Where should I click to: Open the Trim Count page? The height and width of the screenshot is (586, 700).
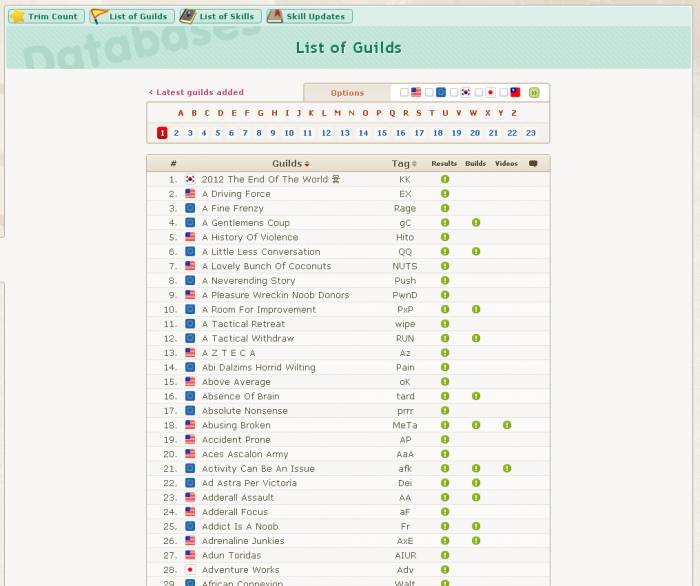pyautogui.click(x=46, y=17)
